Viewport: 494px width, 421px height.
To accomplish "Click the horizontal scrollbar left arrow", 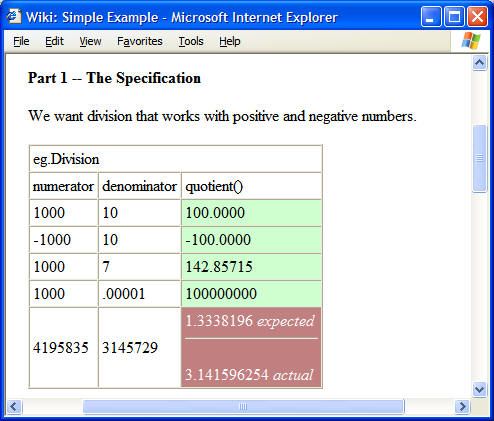I will (x=14, y=407).
